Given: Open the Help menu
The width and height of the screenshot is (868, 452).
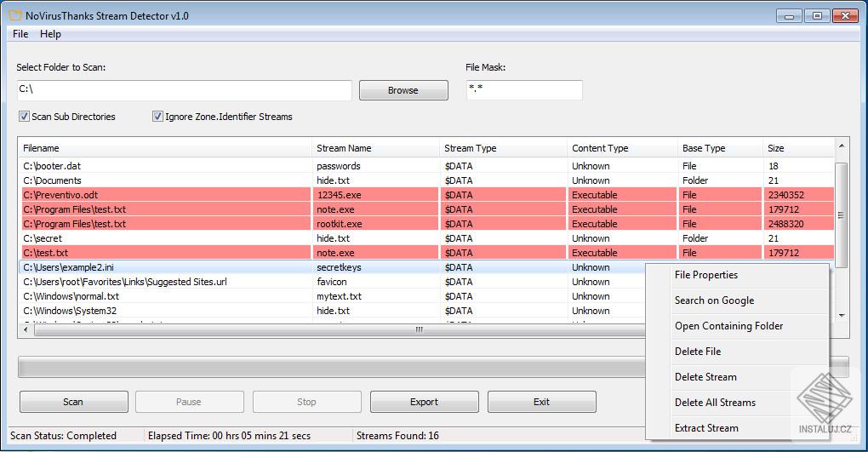Looking at the screenshot, I should (50, 34).
